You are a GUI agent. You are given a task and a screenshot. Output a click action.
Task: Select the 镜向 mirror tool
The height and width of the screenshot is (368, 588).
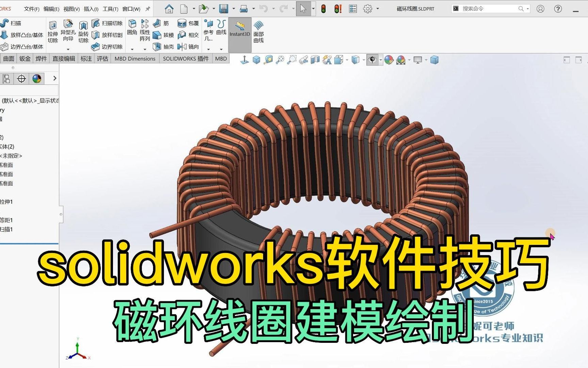[x=188, y=47]
